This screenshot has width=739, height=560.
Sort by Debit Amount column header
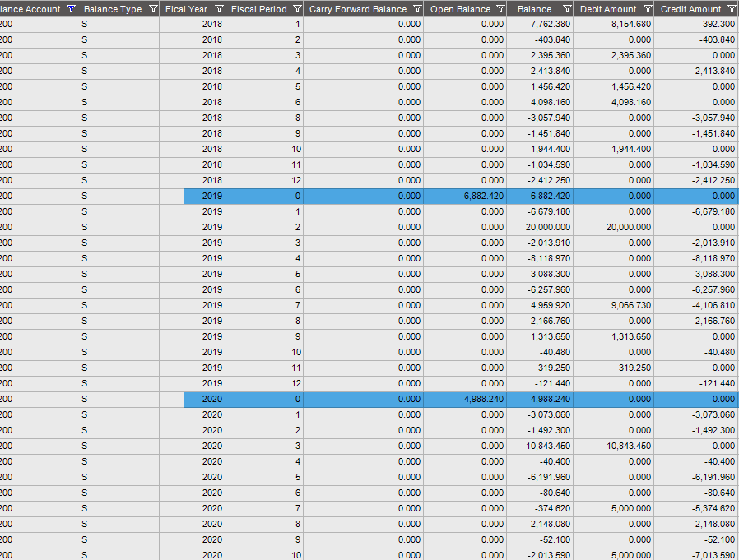pos(608,9)
